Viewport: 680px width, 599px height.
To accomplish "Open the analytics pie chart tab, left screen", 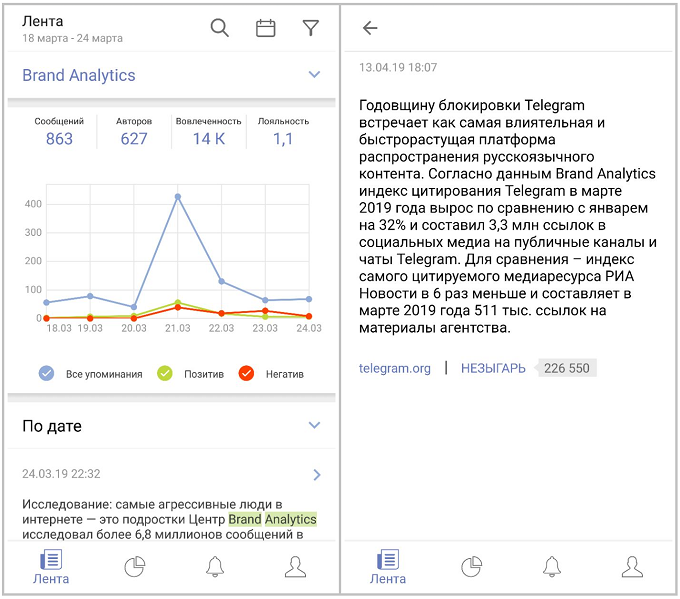I will point(134,566).
